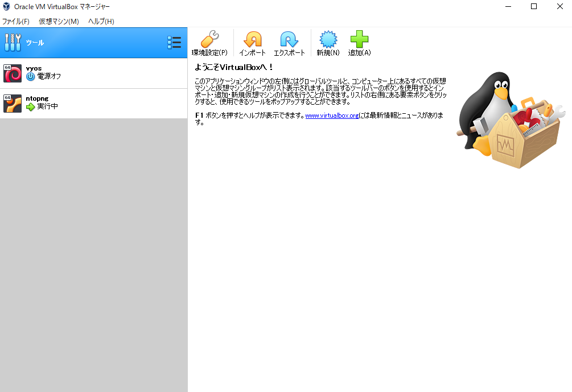The width and height of the screenshot is (572, 392).
Task: Maximize the VirtualBox manager window
Action: (534, 7)
